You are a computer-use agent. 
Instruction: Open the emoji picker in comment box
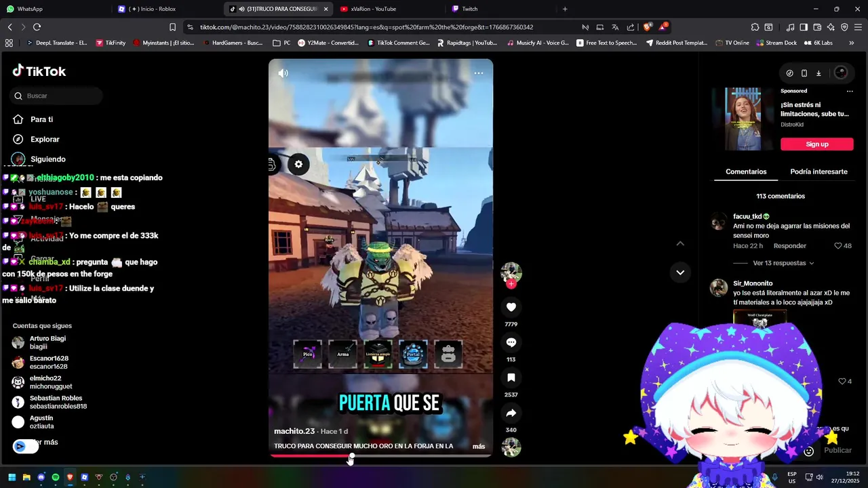(x=808, y=451)
